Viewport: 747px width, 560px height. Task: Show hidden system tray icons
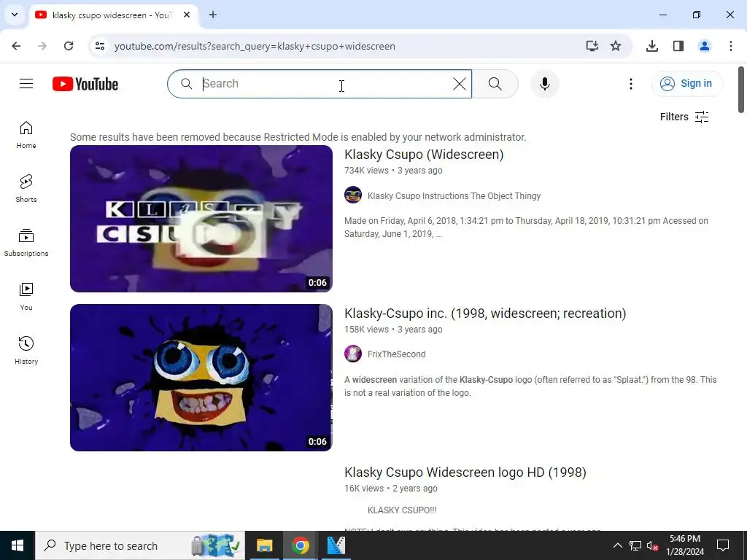point(617,545)
